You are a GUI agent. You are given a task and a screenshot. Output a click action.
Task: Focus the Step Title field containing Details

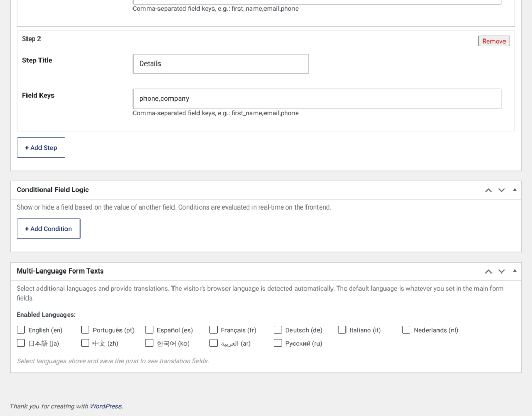point(220,64)
